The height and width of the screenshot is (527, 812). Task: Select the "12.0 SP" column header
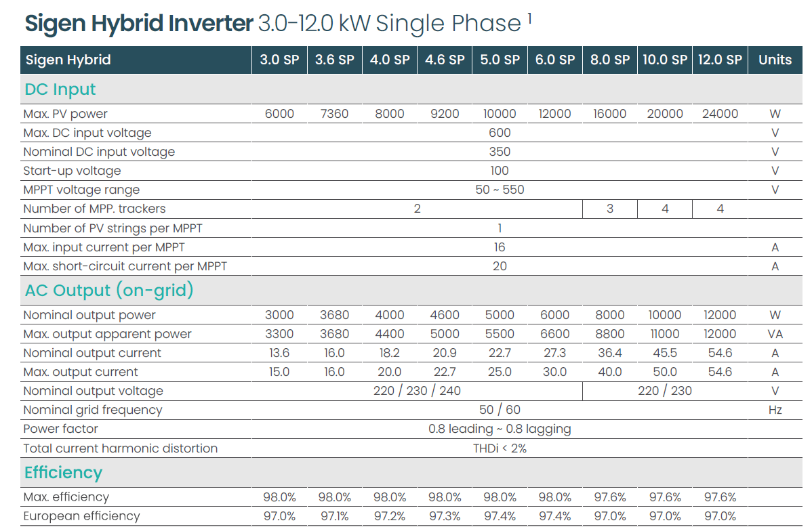tap(720, 60)
